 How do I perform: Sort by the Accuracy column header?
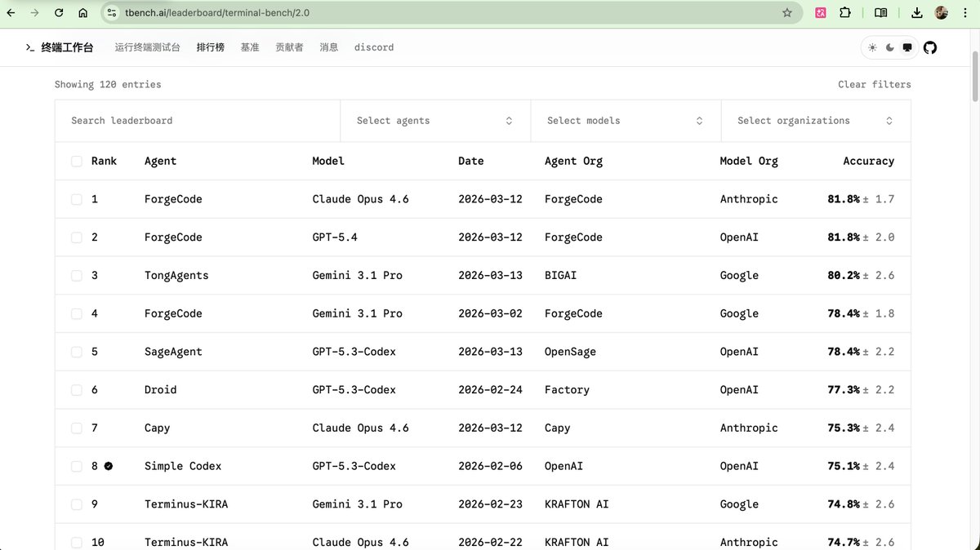(x=868, y=161)
